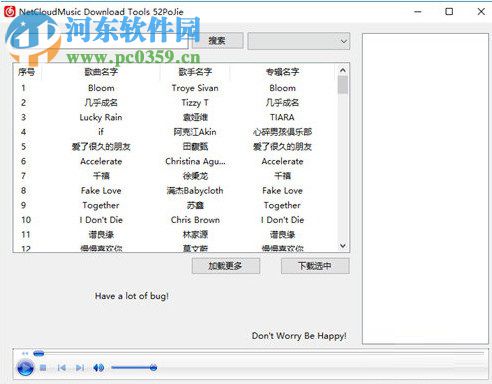Screen dimensions: 492x384
Task: Select song 千禧 in row 7
Action: (101, 176)
